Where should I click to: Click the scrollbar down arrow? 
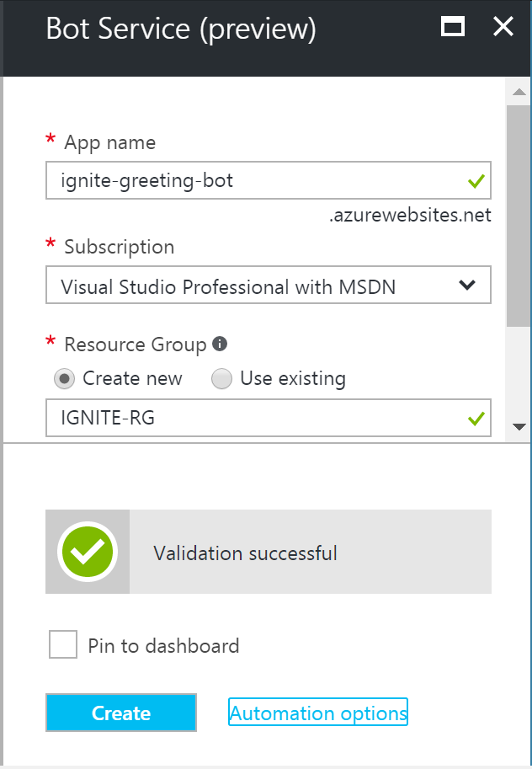519,426
